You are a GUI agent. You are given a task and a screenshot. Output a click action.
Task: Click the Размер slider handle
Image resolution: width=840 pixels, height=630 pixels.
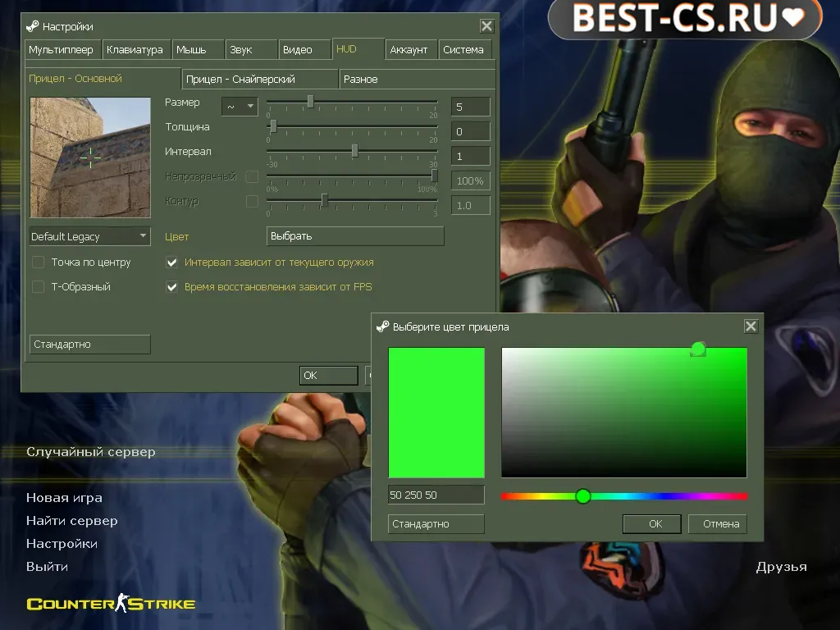pyautogui.click(x=310, y=101)
